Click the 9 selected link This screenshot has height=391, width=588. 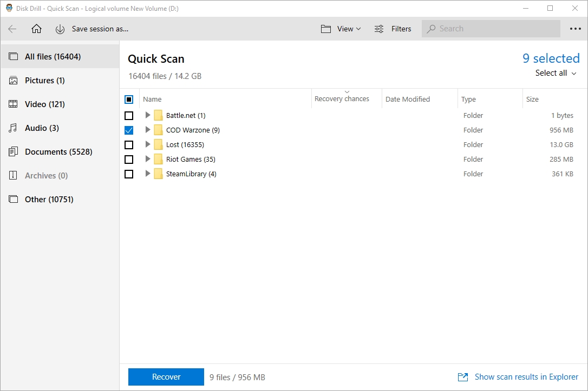point(551,58)
